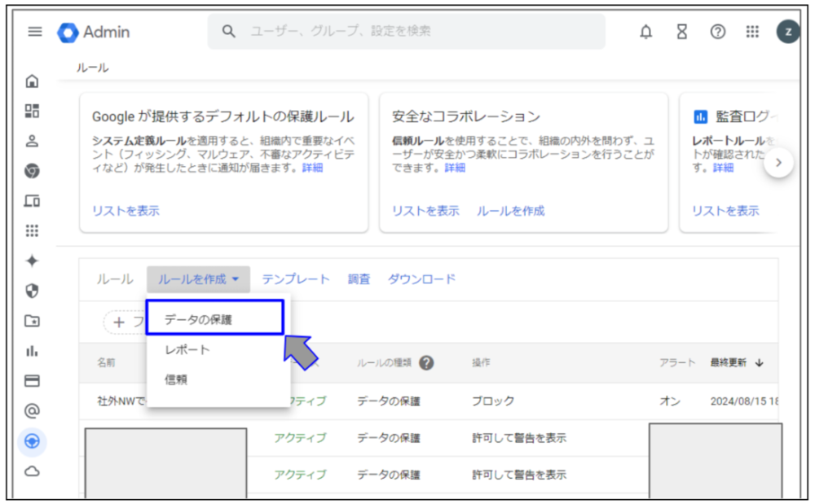This screenshot has width=815, height=504.
Task: Click the notifications bell icon
Action: click(646, 32)
